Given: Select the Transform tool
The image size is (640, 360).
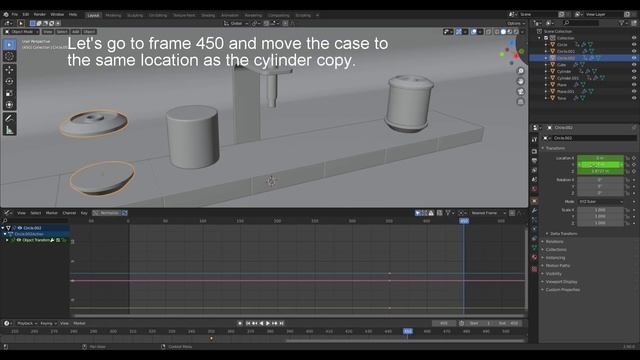Looking at the screenshot, I should click(9, 105).
